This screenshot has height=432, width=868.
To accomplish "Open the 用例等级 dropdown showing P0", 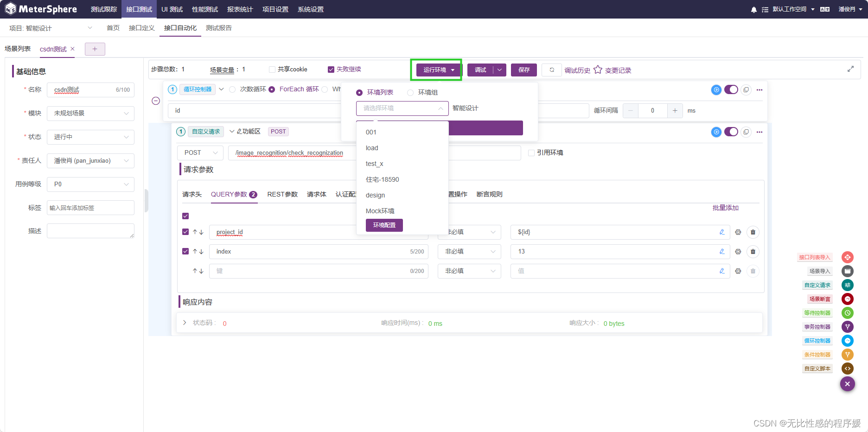I will [x=90, y=184].
